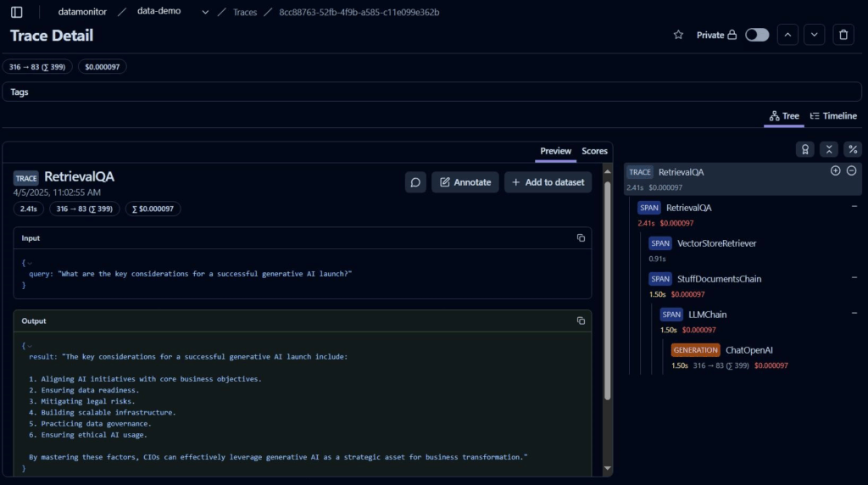Click the GENERATION badge label

point(695,350)
